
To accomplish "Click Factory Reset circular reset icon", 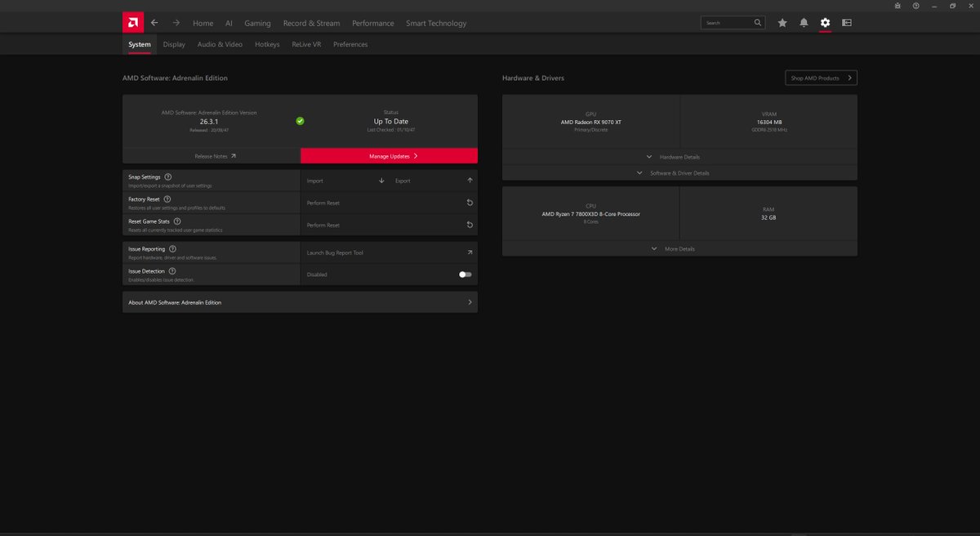I will click(470, 203).
